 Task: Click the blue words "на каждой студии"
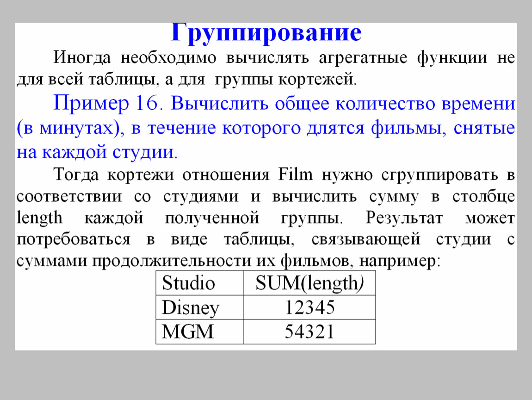[x=96, y=152]
